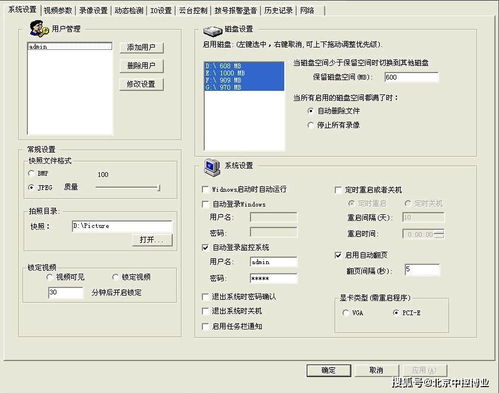499x393 pixels.
Task: Confirm with the 确定 button
Action: pyautogui.click(x=328, y=370)
